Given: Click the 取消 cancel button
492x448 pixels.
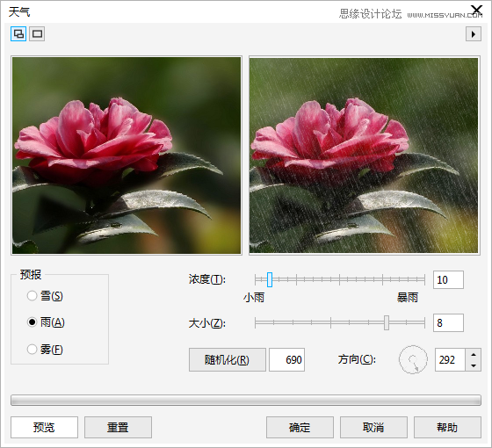Looking at the screenshot, I should [x=373, y=427].
